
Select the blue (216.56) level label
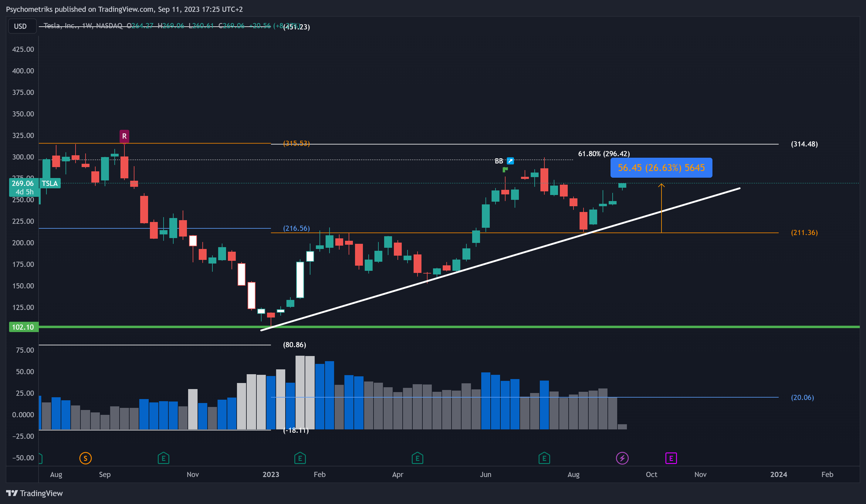tap(296, 228)
